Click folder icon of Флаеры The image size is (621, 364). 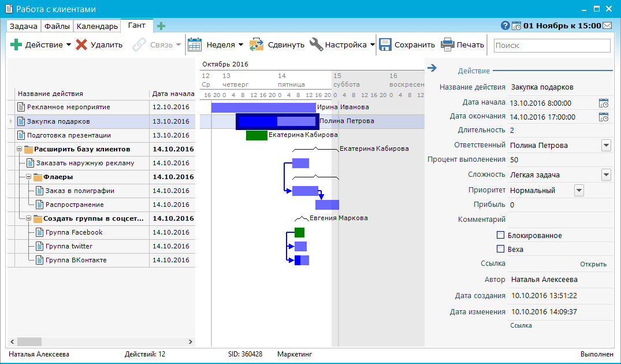[x=38, y=177]
